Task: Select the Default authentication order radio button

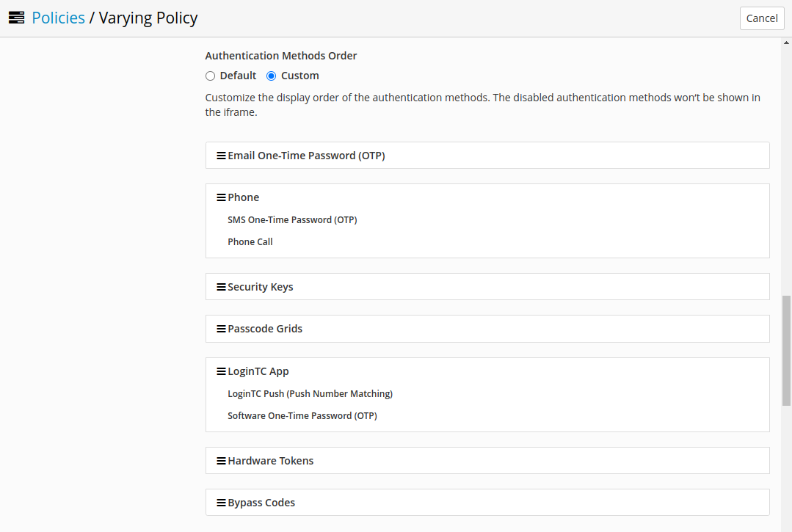Action: (x=210, y=76)
